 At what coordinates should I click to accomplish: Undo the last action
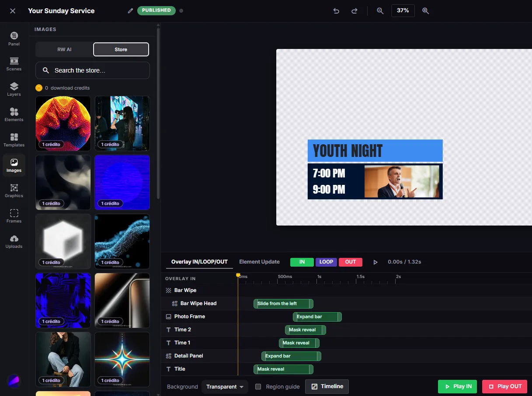336,11
